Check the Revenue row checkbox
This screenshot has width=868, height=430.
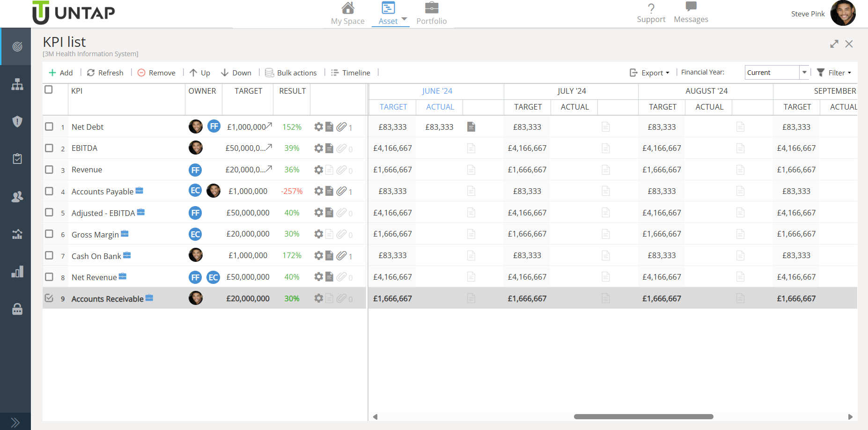click(x=49, y=170)
